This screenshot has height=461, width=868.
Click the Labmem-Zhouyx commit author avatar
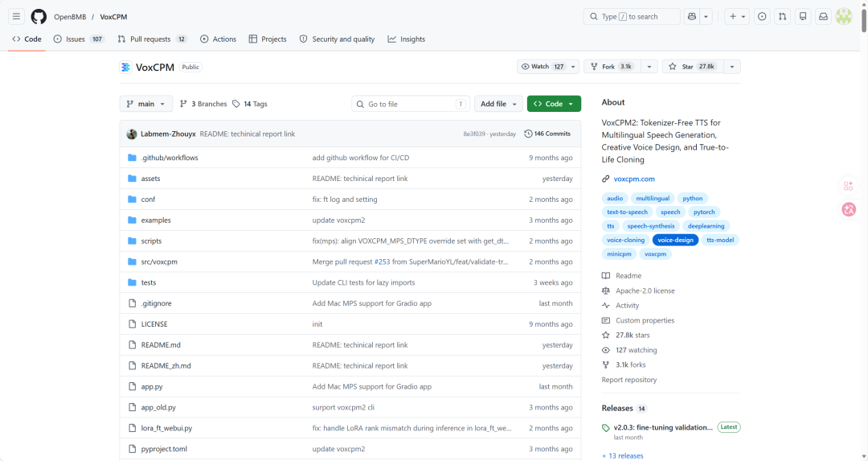(132, 134)
